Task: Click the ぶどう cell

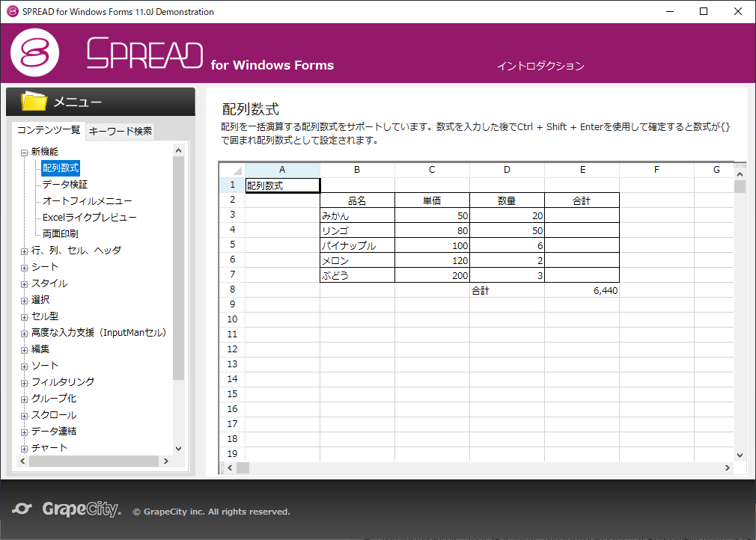Action: click(357, 275)
